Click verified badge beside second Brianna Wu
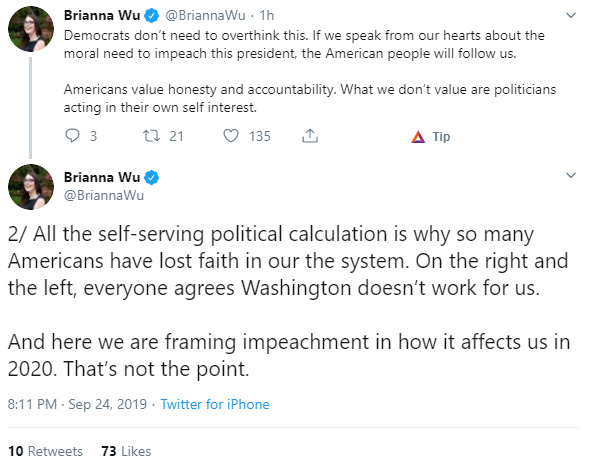The width and height of the screenshot is (590, 470). pos(151,177)
